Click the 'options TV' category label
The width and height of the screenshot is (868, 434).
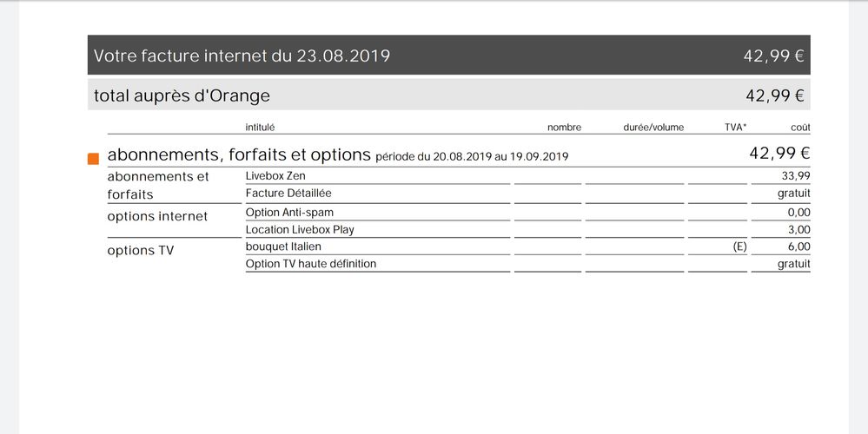coord(141,251)
